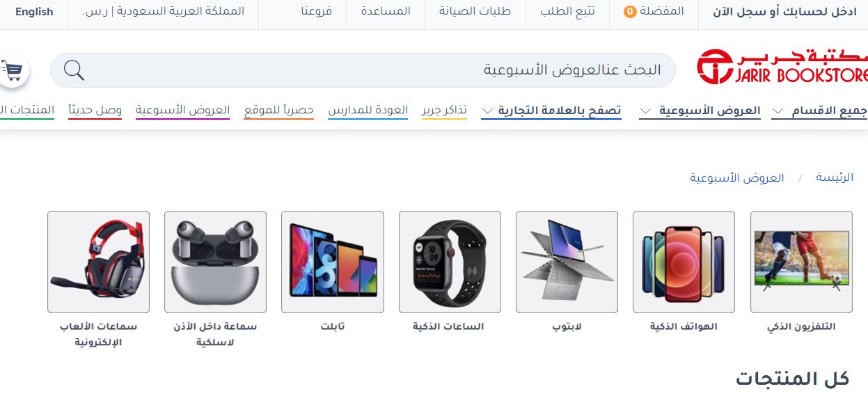868x398 pixels.
Task: Open the smart watches category image
Action: tap(450, 262)
